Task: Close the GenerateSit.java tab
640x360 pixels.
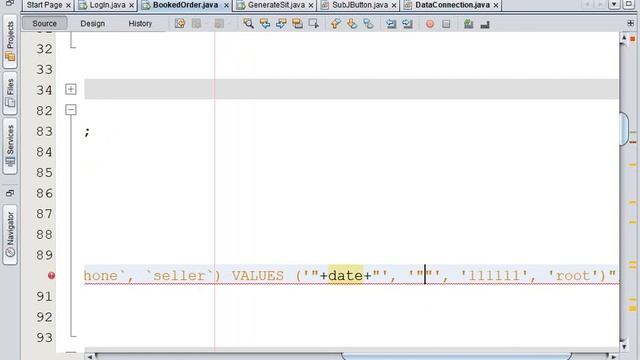Action: pos(311,5)
